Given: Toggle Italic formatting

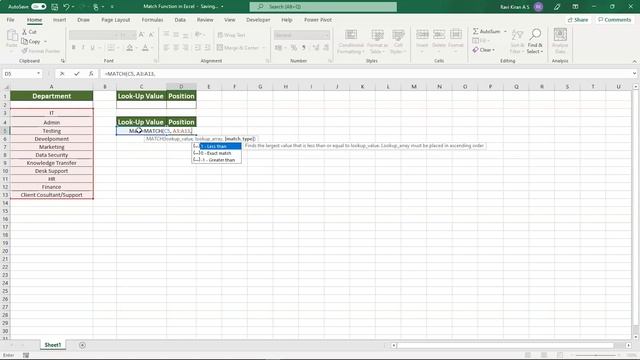Looking at the screenshot, I should pyautogui.click(x=83, y=48).
